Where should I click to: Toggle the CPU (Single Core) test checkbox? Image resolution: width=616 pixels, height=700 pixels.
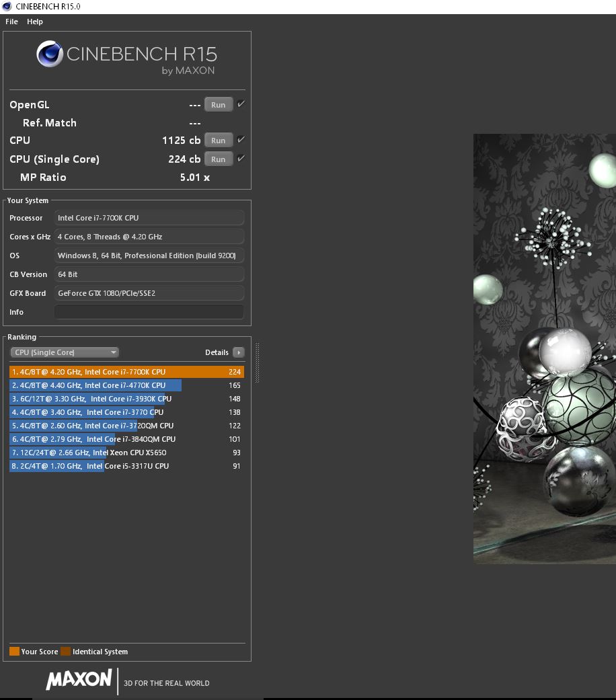pos(241,159)
